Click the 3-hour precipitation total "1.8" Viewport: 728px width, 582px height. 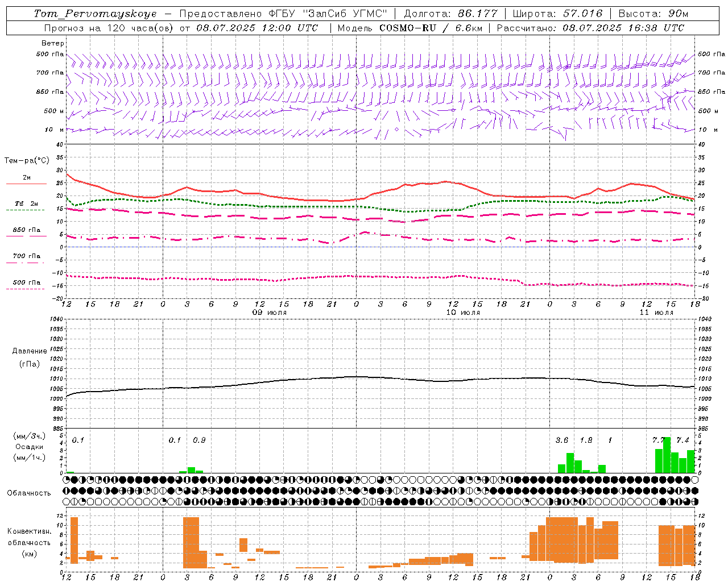(x=586, y=440)
